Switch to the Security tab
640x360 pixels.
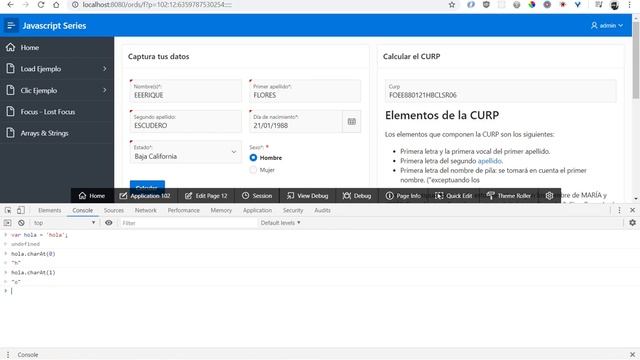293,210
